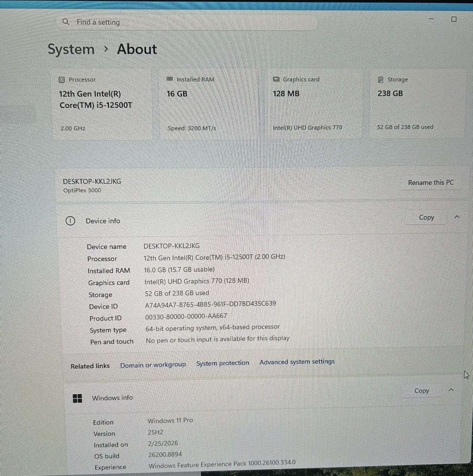Screen dimensions: 473x476
Task: Click the Graphics card icon
Action: coord(276,79)
